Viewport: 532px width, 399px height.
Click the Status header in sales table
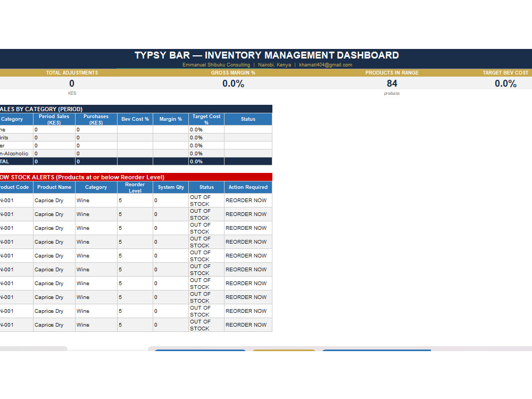(248, 119)
